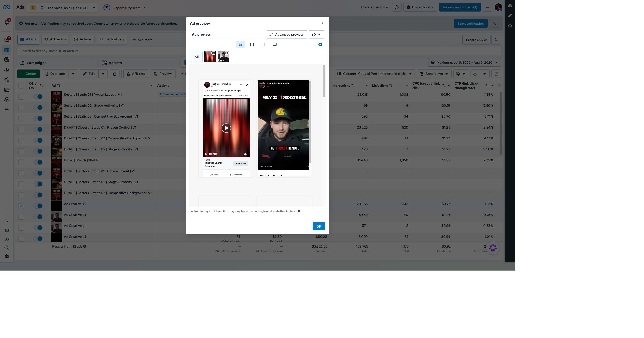Open the Duplicate options dropdown arrow
Screen dimensions: 644x338
(73, 74)
